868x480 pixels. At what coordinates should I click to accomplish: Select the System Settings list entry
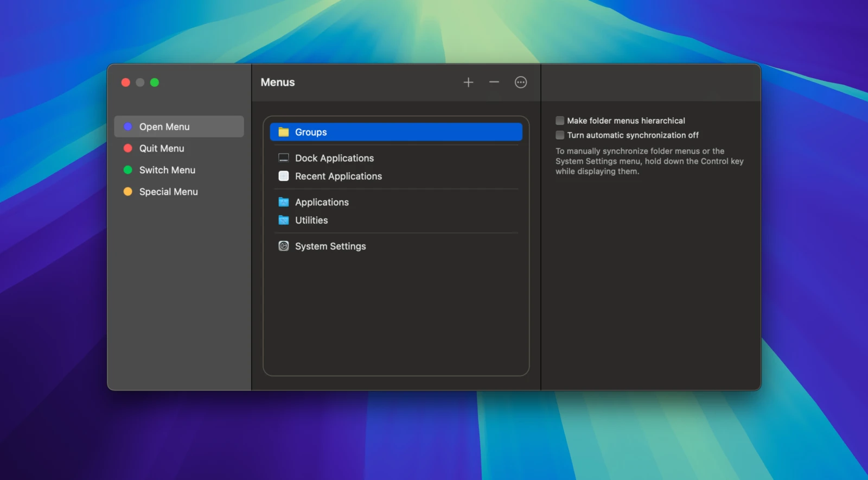point(330,247)
